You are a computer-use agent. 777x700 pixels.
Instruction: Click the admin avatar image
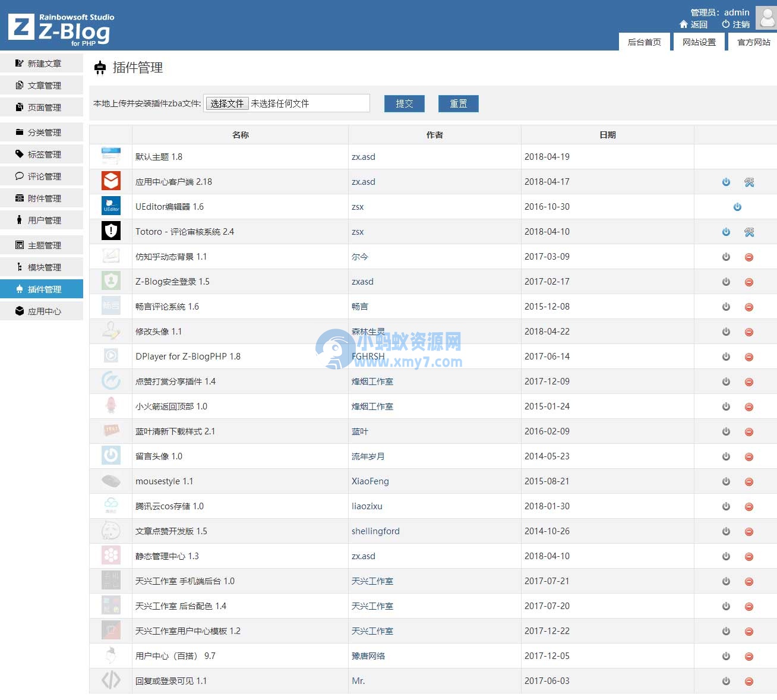[x=765, y=18]
